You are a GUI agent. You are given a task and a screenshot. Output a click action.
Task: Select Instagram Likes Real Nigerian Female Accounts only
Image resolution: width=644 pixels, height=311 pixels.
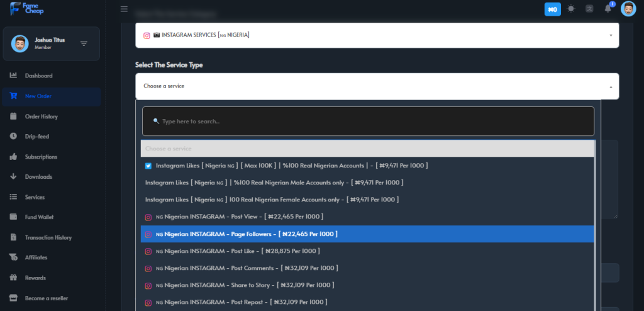click(367, 200)
